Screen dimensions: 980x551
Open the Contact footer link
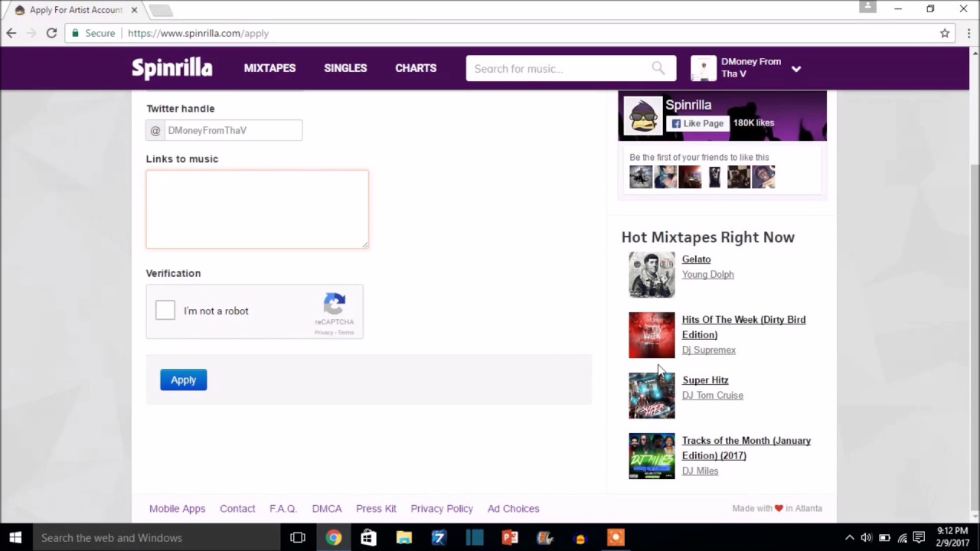click(x=237, y=508)
